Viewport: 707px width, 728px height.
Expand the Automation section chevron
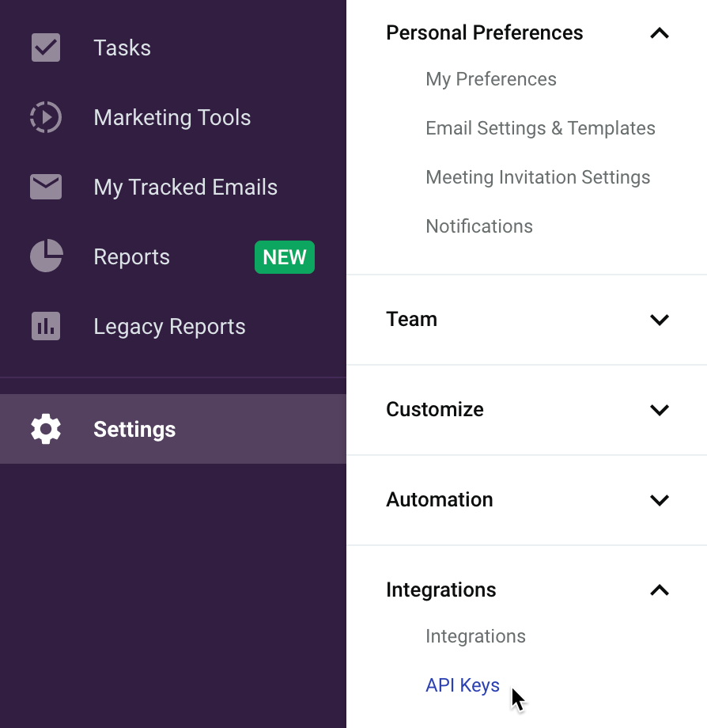coord(660,499)
